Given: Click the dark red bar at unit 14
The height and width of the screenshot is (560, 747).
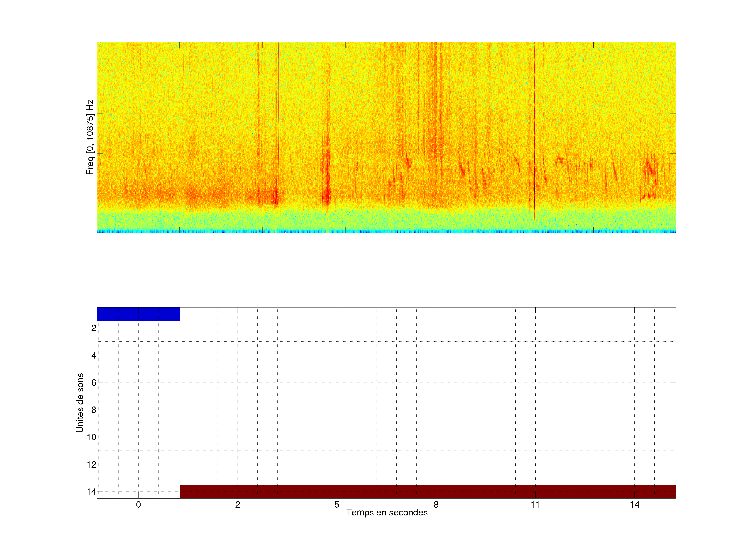Looking at the screenshot, I should [x=427, y=492].
